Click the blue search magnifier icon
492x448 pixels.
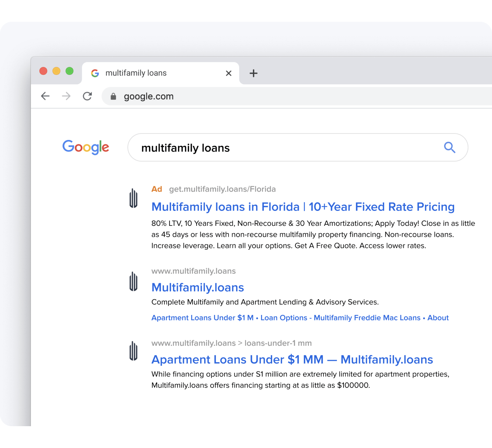click(x=449, y=147)
